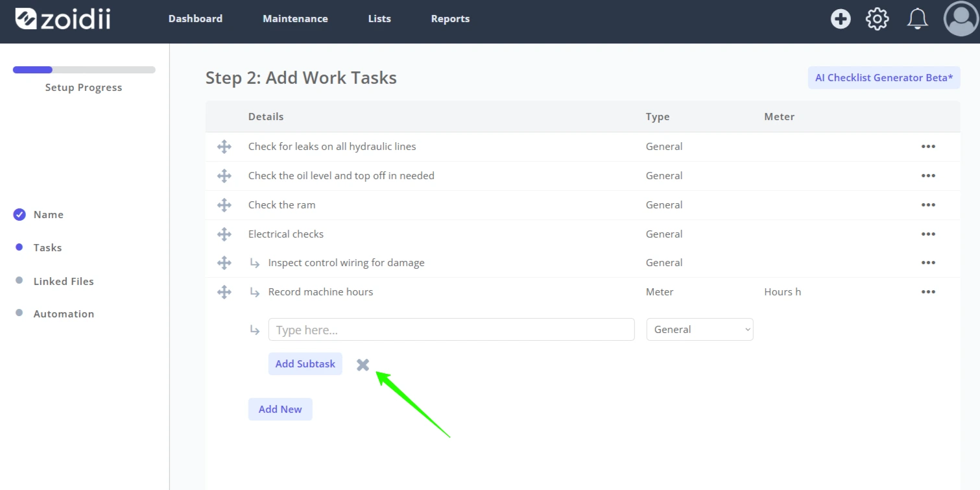The width and height of the screenshot is (980, 490).
Task: Open the user profile avatar
Action: (x=961, y=19)
